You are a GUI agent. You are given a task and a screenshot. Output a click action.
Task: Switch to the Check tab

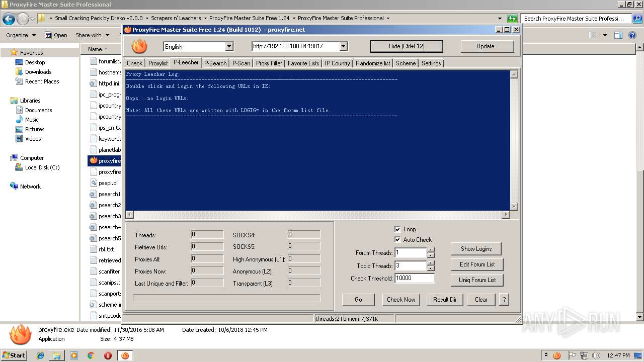[x=134, y=63]
